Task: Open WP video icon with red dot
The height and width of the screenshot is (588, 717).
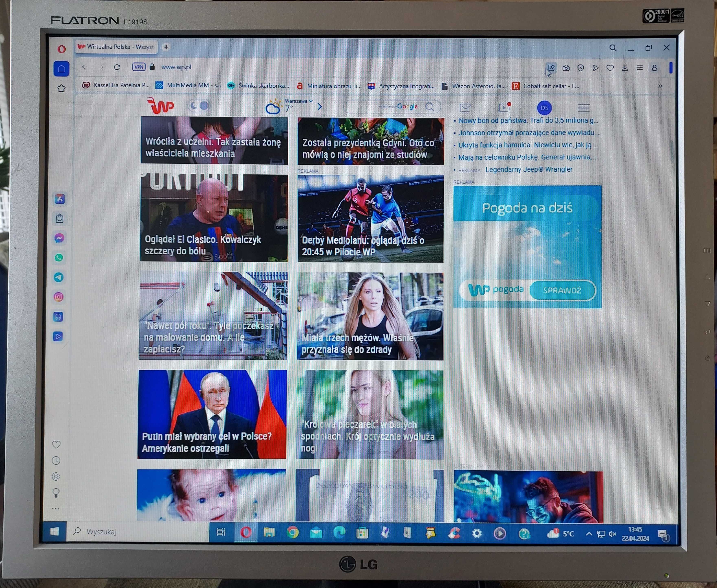Action: pyautogui.click(x=505, y=107)
